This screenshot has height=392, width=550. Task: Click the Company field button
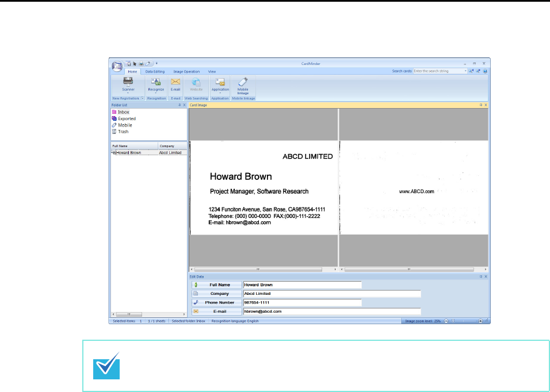(x=216, y=294)
